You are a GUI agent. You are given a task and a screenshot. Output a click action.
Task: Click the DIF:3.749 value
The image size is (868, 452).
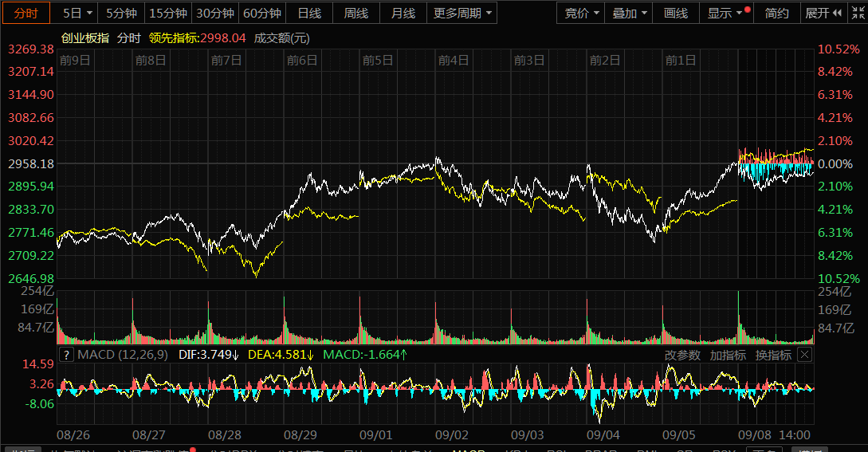point(208,355)
